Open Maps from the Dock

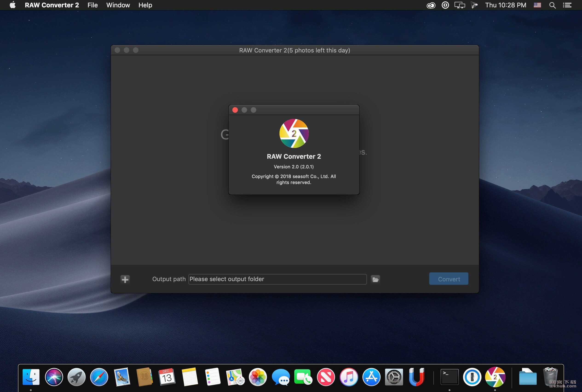pyautogui.click(x=235, y=377)
